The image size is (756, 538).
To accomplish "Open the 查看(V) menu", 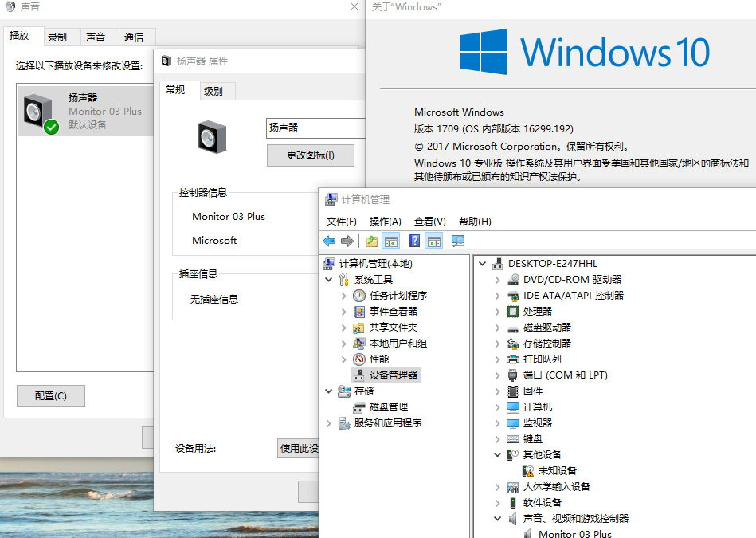I will coord(429,221).
